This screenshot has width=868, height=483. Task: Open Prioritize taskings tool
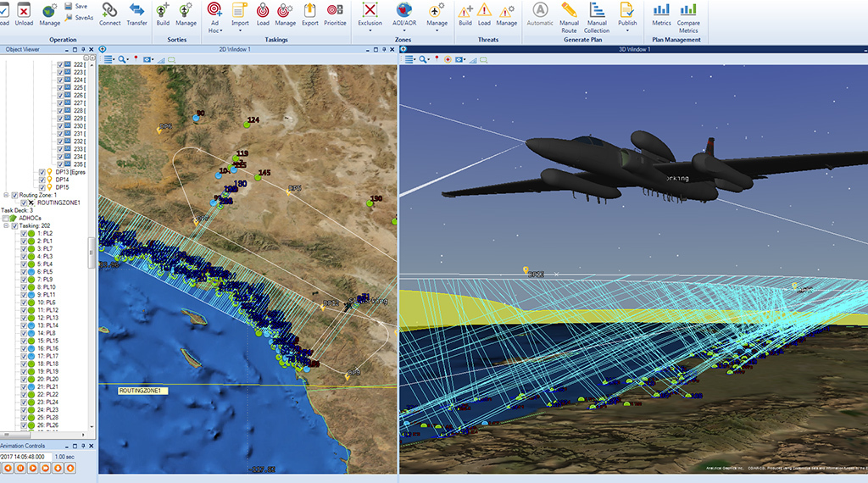pos(335,10)
